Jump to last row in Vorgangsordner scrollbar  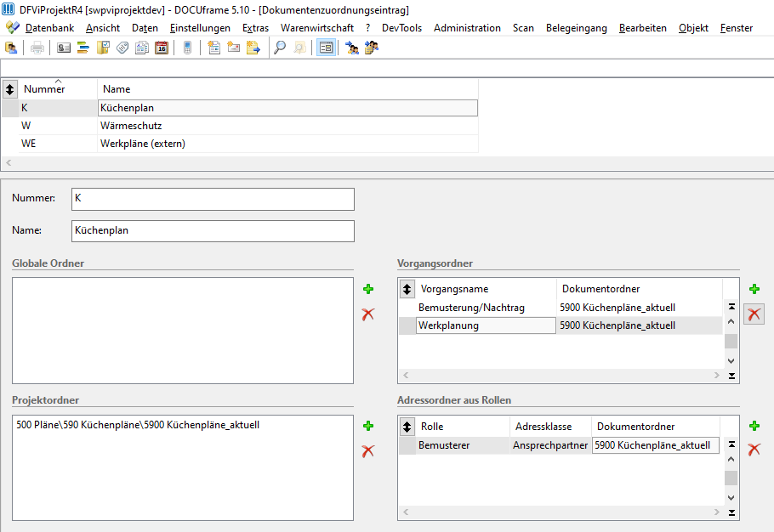click(731, 376)
